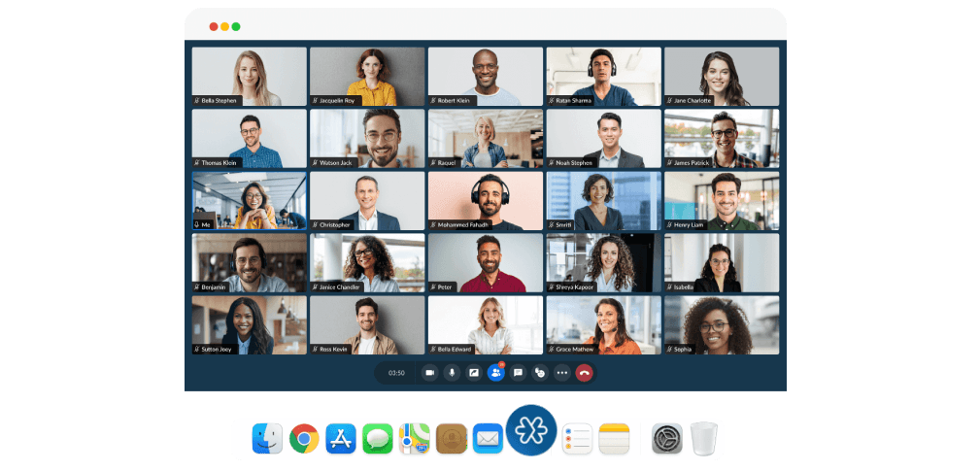Select Raquel's video tile
Viewport: 980px width, 471px height.
485,139
